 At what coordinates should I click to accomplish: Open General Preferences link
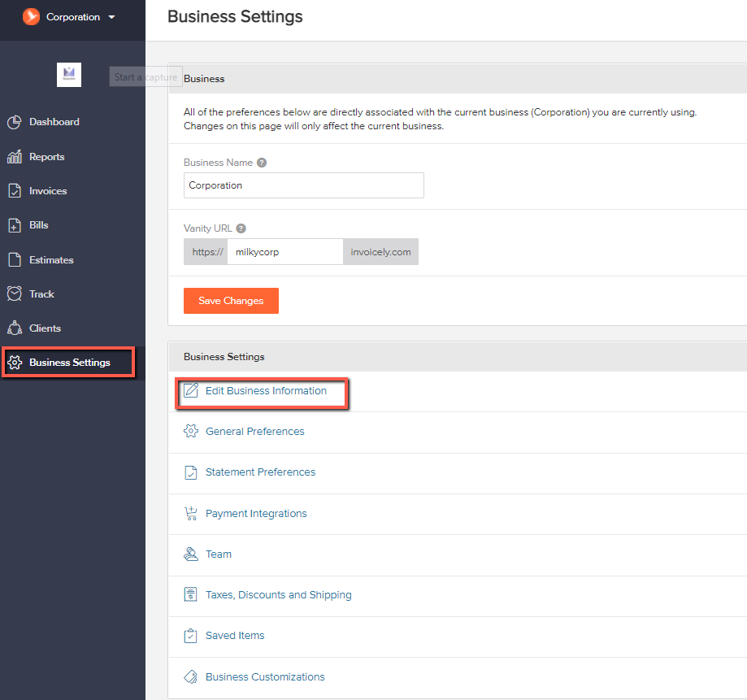(255, 431)
